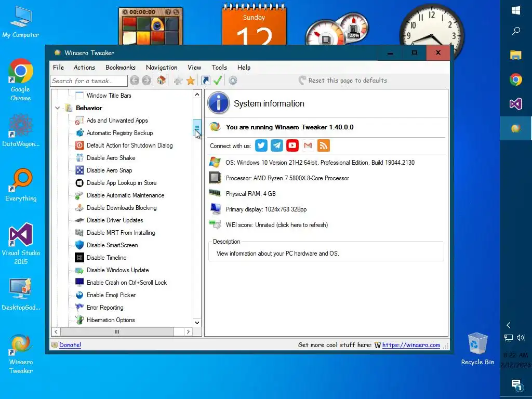The height and width of the screenshot is (399, 532).
Task: Go to the Home page icon
Action: (161, 81)
